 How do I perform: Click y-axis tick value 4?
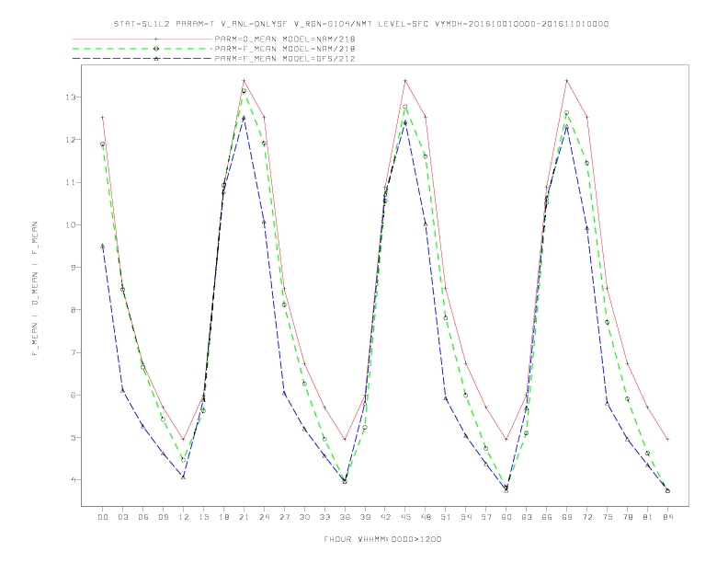[x=73, y=480]
